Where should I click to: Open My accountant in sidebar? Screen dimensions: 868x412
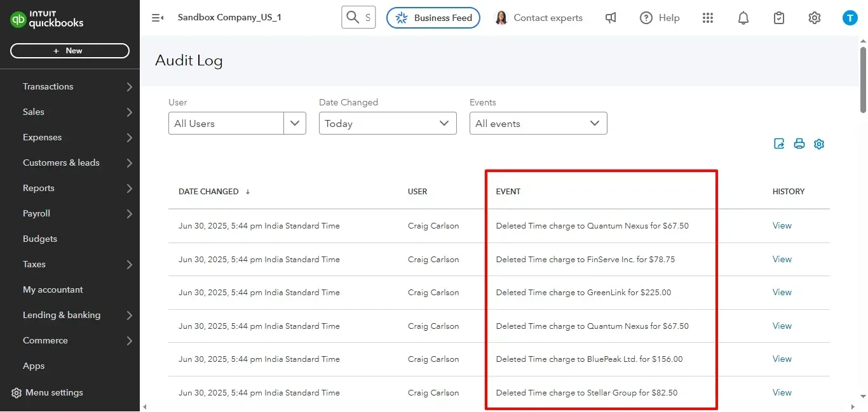click(53, 289)
